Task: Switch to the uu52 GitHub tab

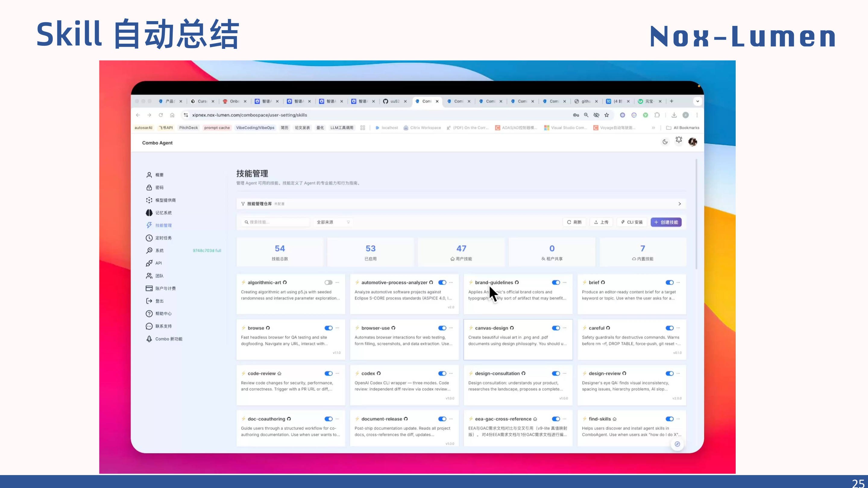Action: (x=395, y=101)
